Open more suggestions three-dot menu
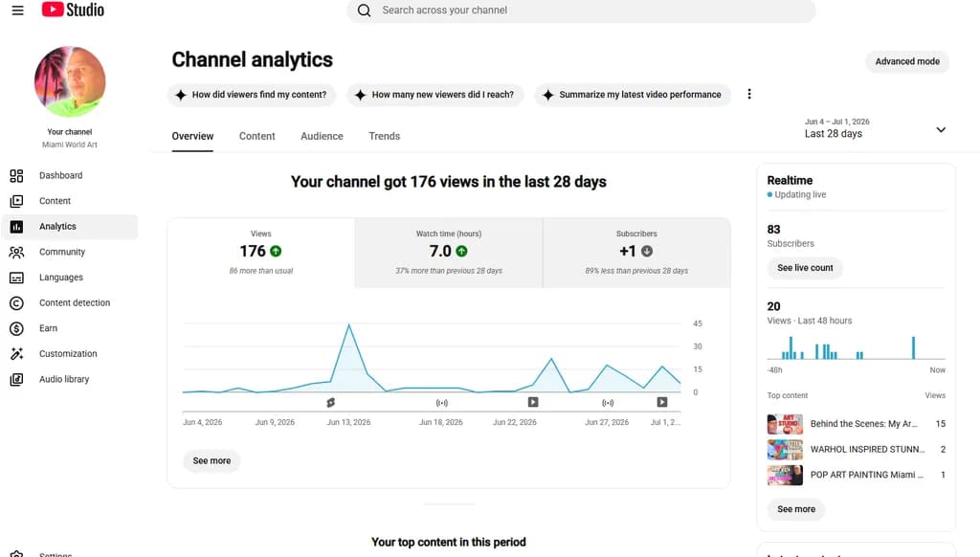980x557 pixels. (749, 95)
